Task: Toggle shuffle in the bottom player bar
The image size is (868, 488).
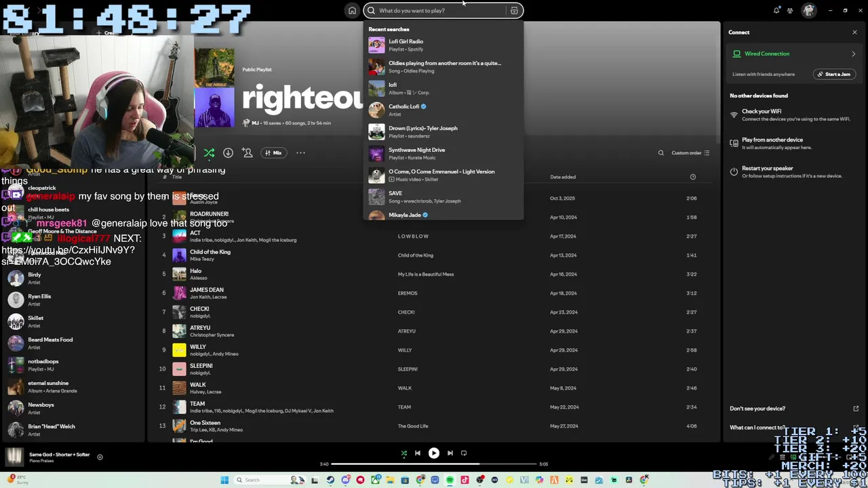Action: click(x=404, y=453)
